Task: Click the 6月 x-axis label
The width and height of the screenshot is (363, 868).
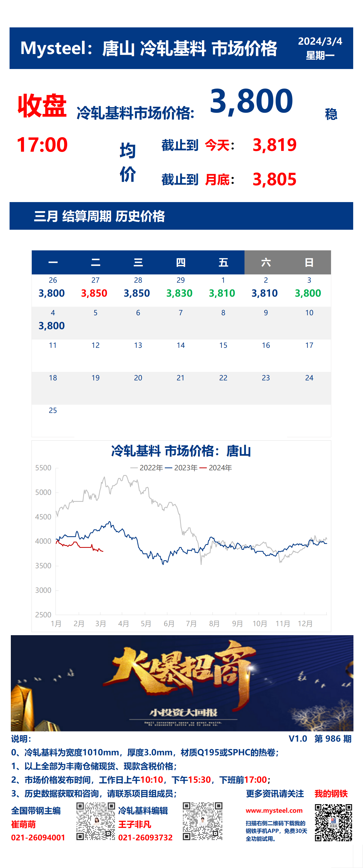Action: click(x=169, y=624)
